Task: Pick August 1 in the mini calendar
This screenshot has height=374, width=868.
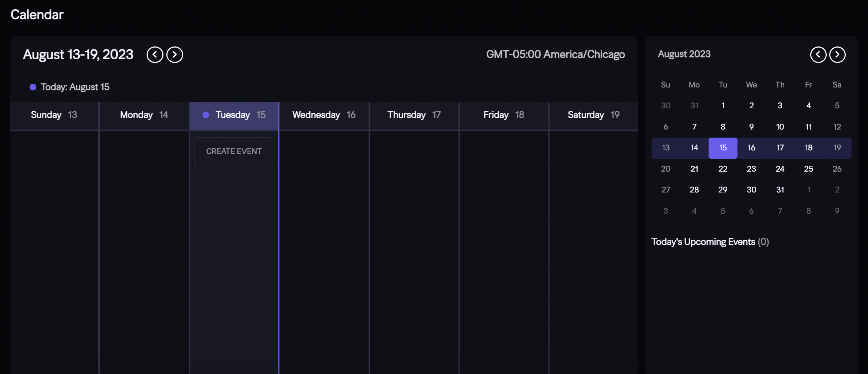Action: [723, 106]
